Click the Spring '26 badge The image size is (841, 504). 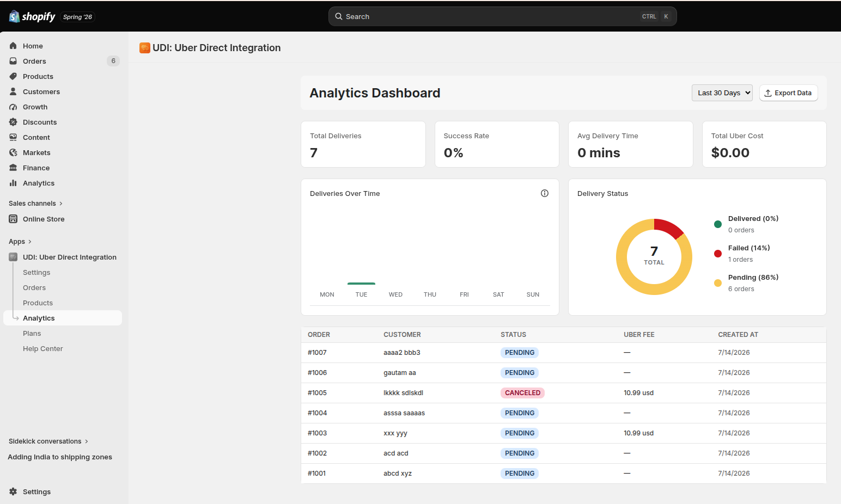[77, 17]
